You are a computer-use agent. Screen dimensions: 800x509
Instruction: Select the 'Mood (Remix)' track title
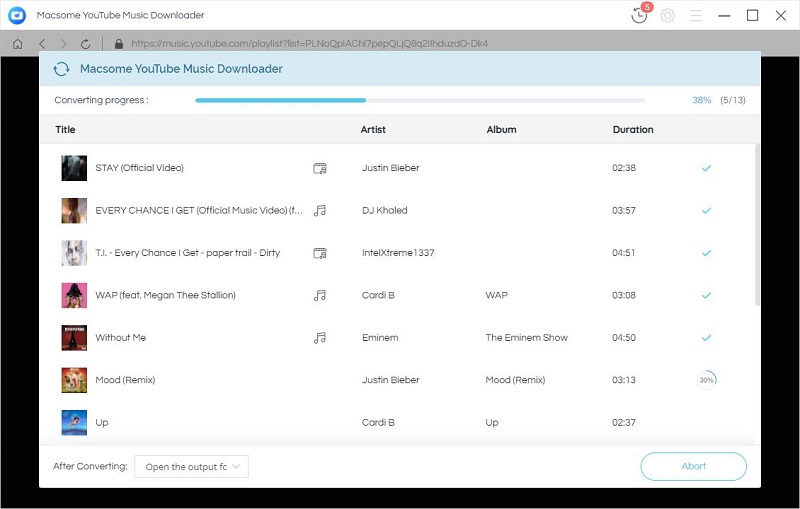(x=125, y=380)
